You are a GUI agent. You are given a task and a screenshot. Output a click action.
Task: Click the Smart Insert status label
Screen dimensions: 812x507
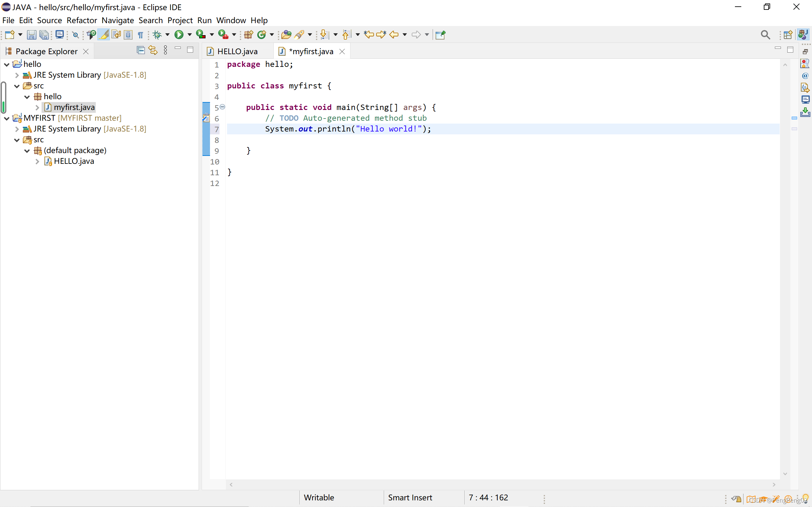pyautogui.click(x=410, y=497)
